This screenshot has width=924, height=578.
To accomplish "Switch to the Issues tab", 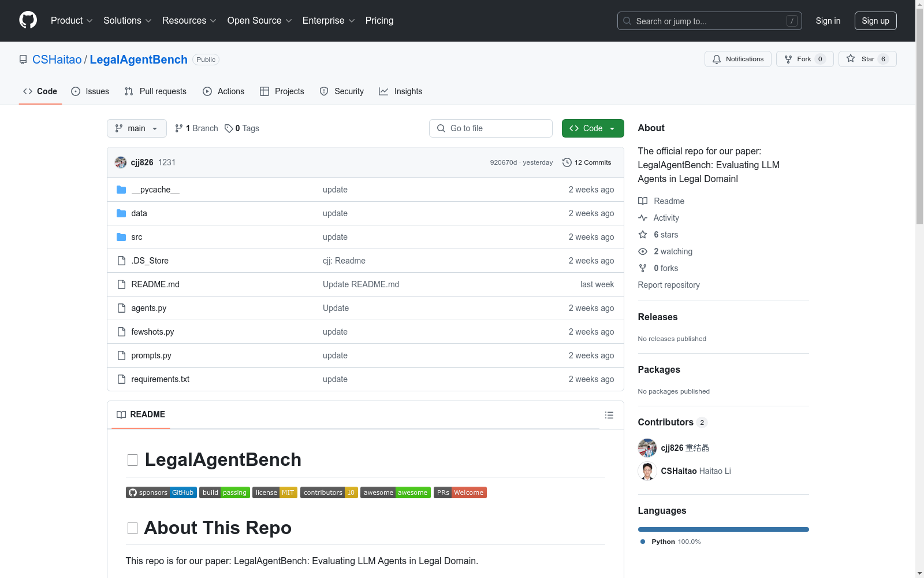I will click(x=90, y=91).
